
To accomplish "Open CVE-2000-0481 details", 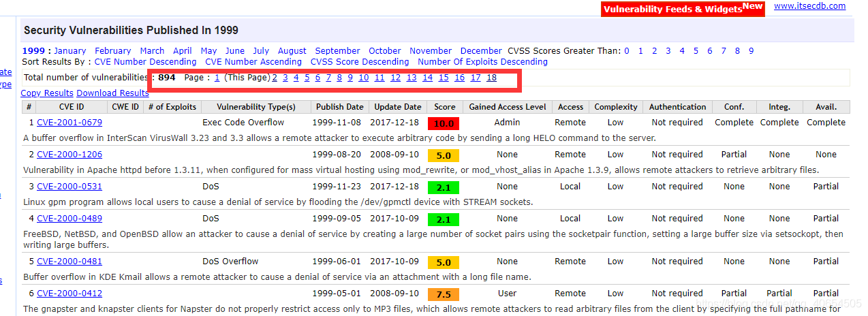I will [x=69, y=262].
